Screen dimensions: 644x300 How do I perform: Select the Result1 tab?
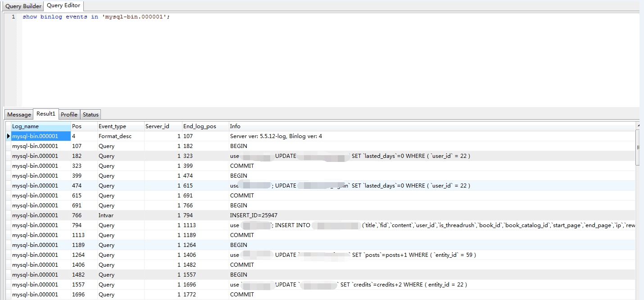(46, 114)
